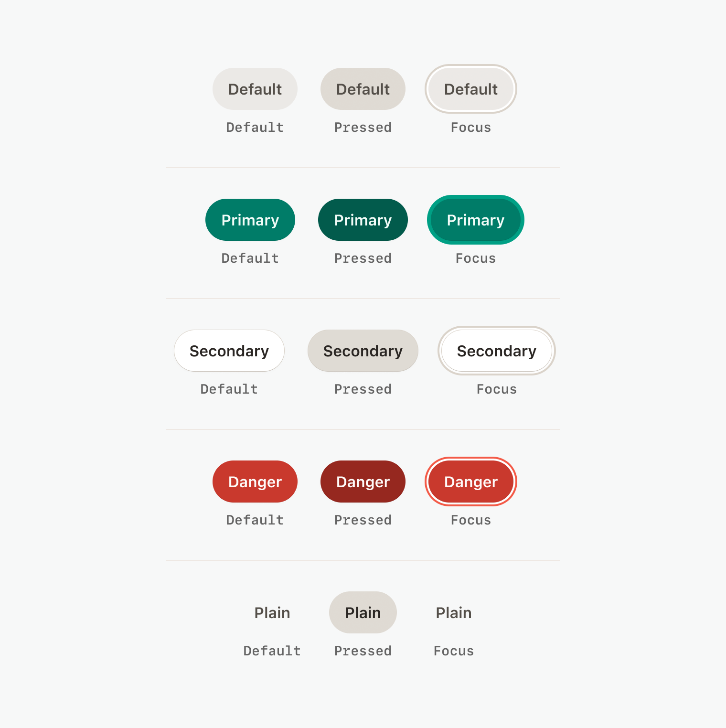The width and height of the screenshot is (726, 728).
Task: Click the Focus label in the Plain row
Action: coord(453,651)
